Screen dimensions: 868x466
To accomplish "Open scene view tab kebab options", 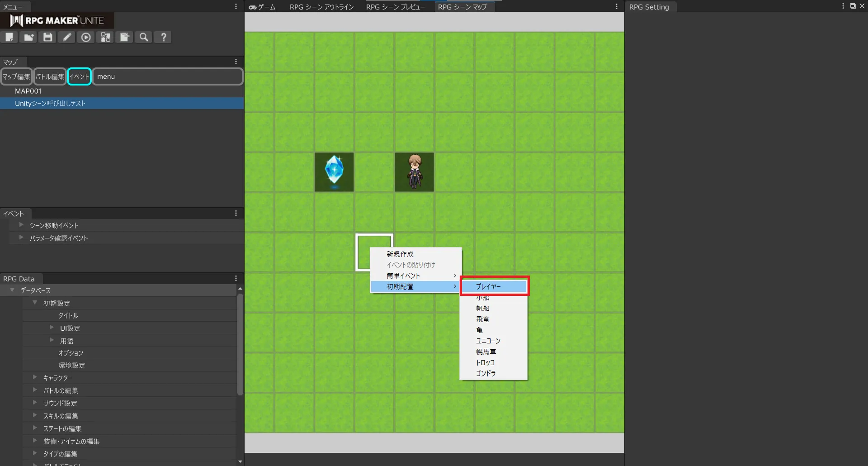I will point(617,6).
